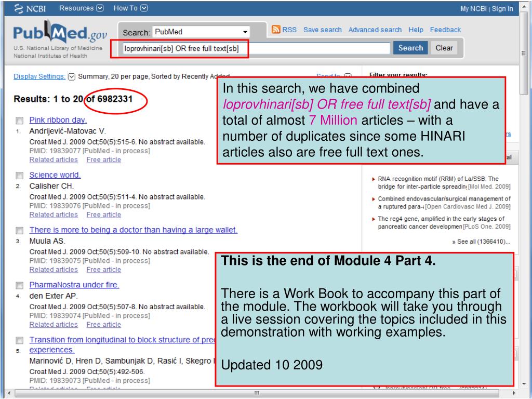This screenshot has width=532, height=399.
Task: Click the horizontal scrollbar left arrow
Action: pyautogui.click(x=9, y=393)
